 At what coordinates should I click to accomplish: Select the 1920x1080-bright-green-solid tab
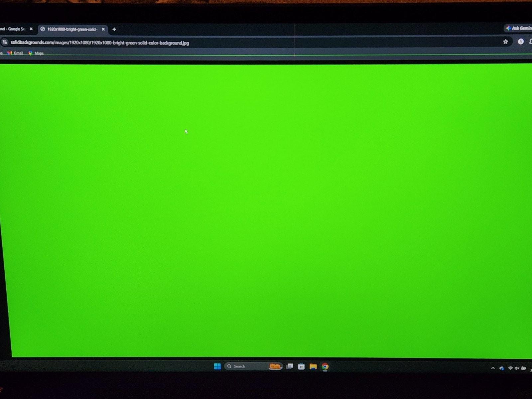tap(72, 29)
